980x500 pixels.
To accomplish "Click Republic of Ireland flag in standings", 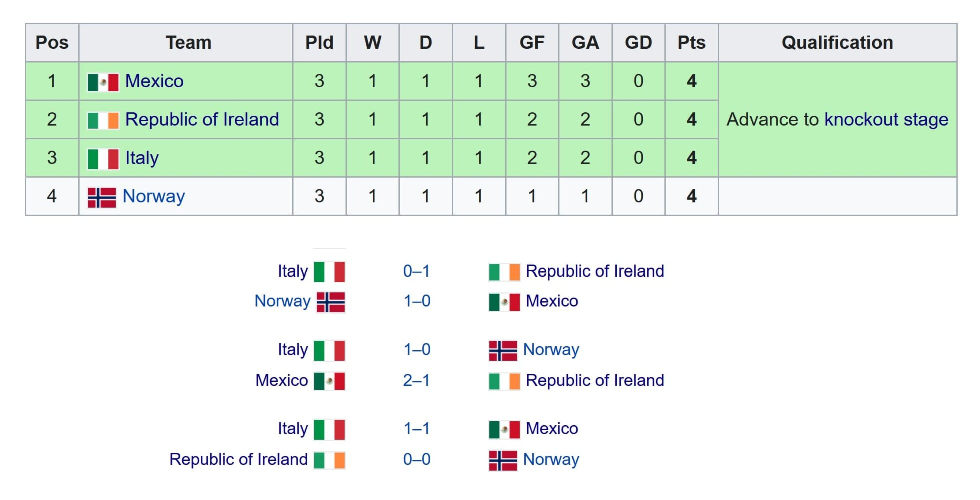I will 103,120.
